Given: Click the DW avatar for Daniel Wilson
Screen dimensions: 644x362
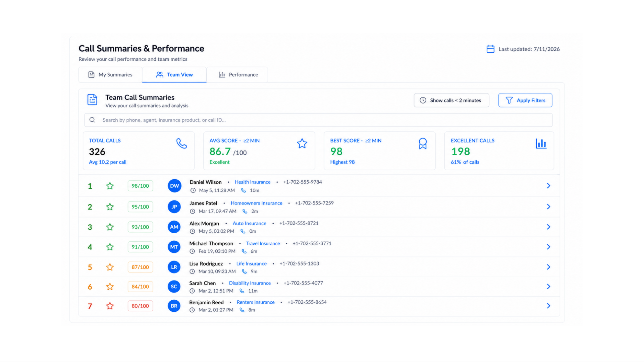Looking at the screenshot, I should tap(174, 186).
